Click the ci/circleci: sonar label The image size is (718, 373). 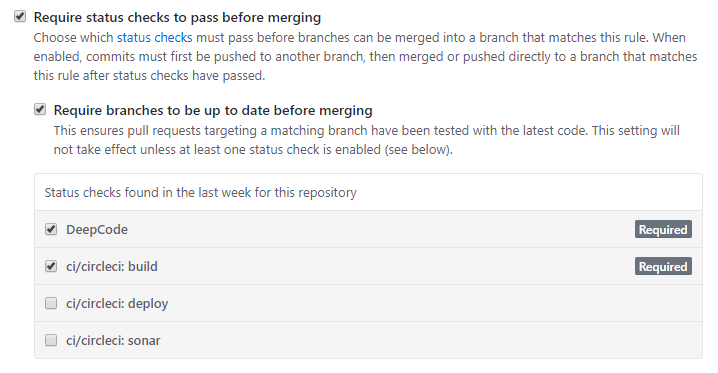113,341
